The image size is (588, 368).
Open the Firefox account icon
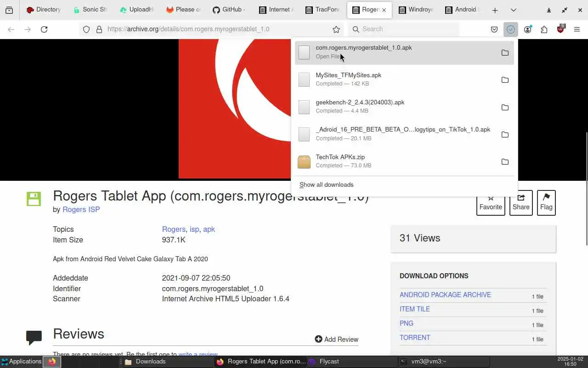point(527,29)
